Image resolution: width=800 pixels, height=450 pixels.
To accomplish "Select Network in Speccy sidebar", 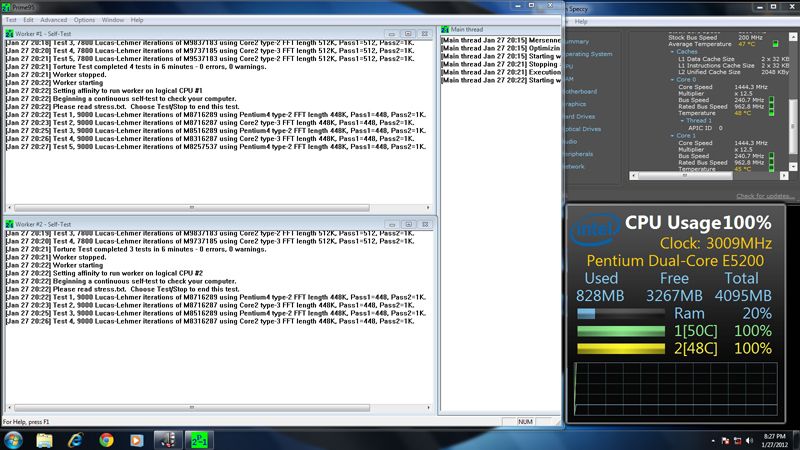I will pos(574,166).
